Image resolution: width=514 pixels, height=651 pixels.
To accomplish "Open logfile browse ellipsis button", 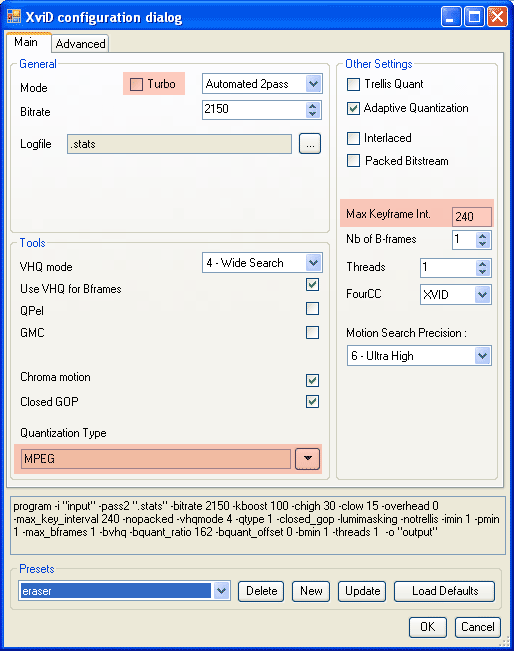I will pyautogui.click(x=310, y=144).
